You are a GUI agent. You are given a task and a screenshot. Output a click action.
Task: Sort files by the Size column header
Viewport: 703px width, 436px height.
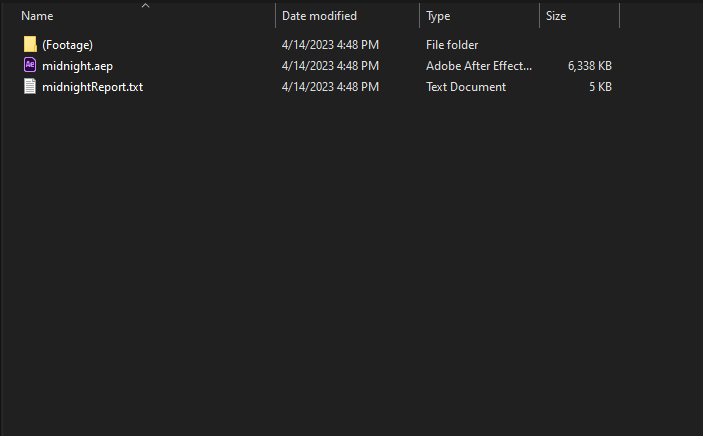556,16
